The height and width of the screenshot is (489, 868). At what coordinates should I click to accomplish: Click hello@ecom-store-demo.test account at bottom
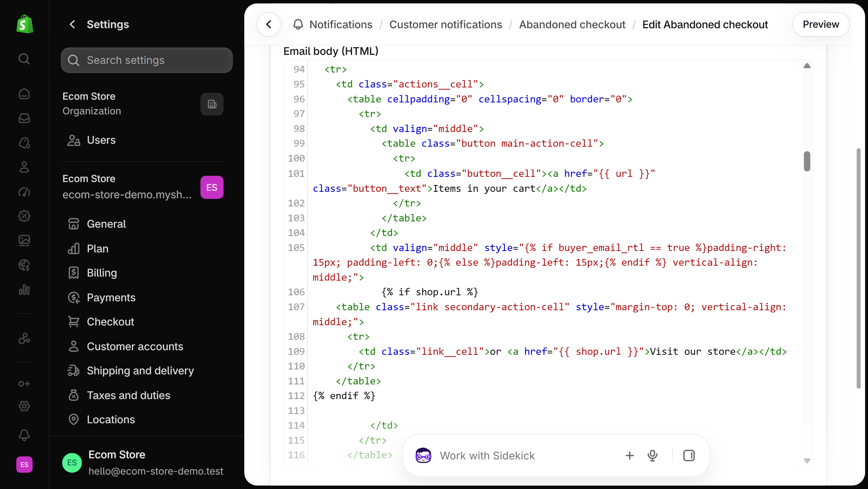pyautogui.click(x=143, y=462)
